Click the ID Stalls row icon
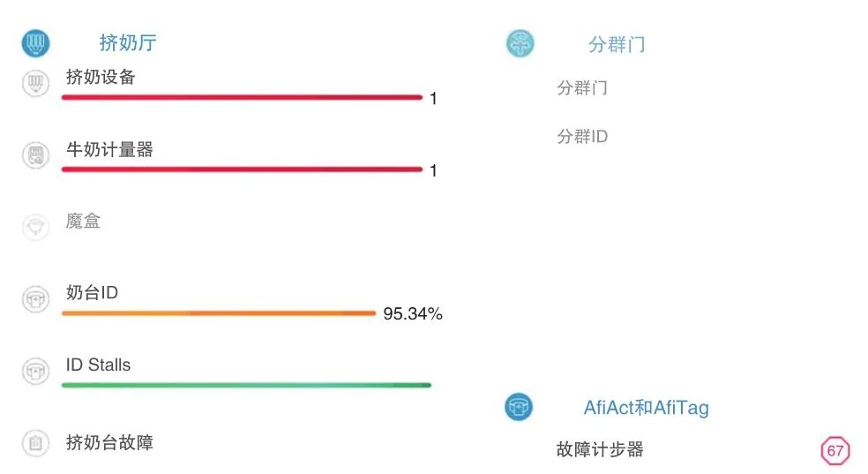The width and height of the screenshot is (868, 474). click(x=35, y=371)
